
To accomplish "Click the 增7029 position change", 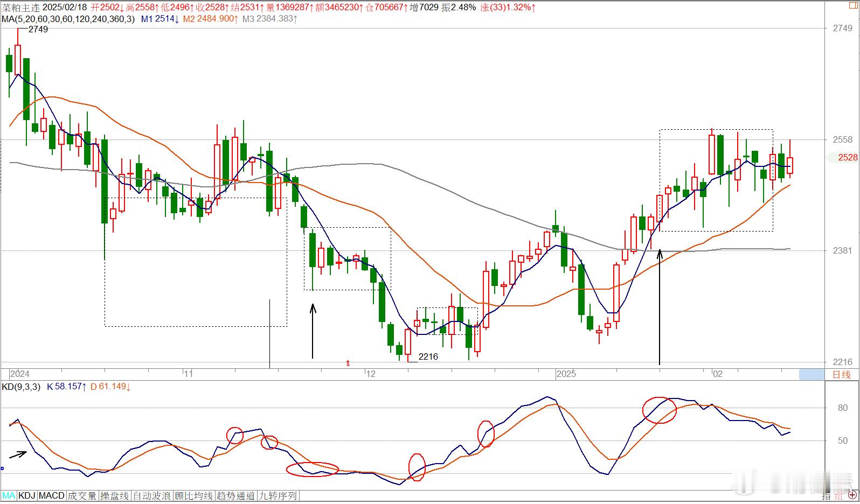I will (x=424, y=8).
